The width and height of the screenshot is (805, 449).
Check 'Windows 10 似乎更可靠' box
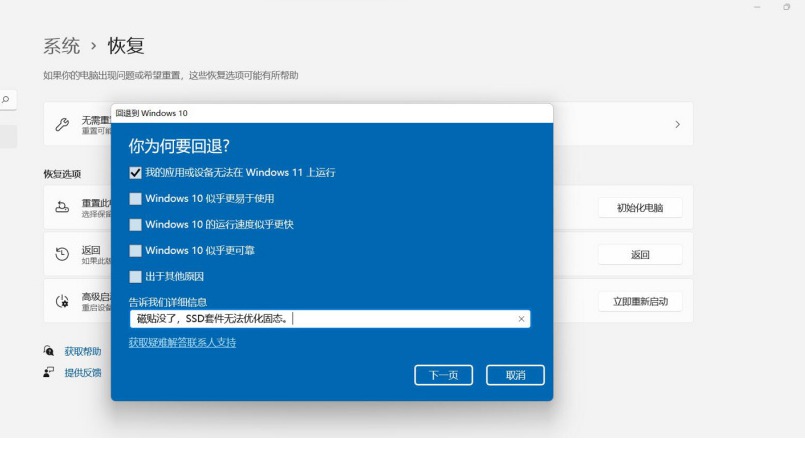135,250
